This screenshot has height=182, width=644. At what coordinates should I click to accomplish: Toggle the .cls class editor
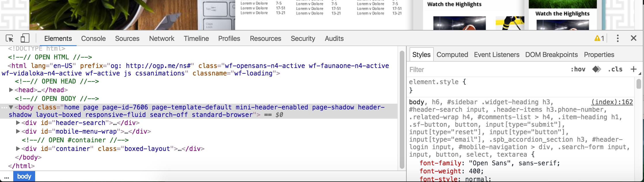pyautogui.click(x=615, y=69)
